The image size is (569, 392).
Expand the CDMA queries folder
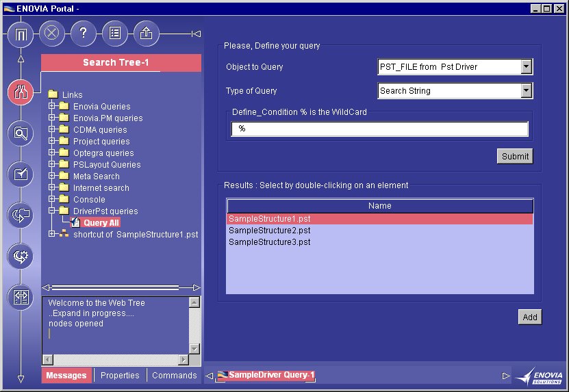[51, 129]
